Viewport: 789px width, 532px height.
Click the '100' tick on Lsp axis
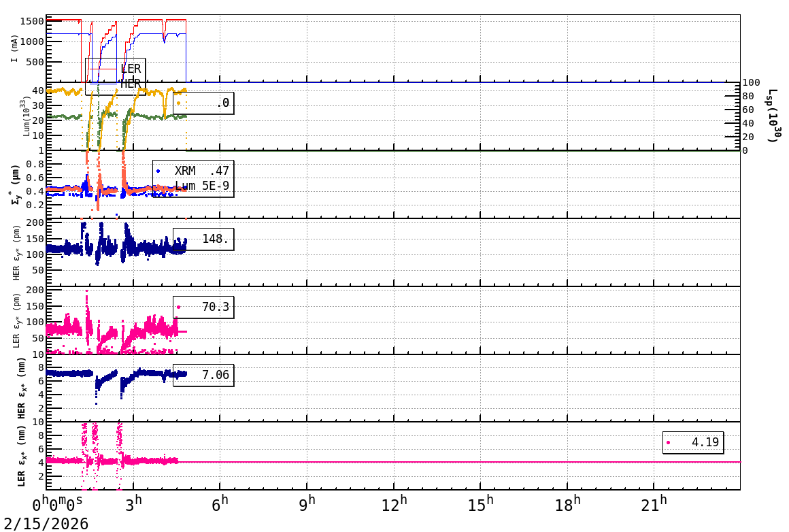(x=752, y=83)
